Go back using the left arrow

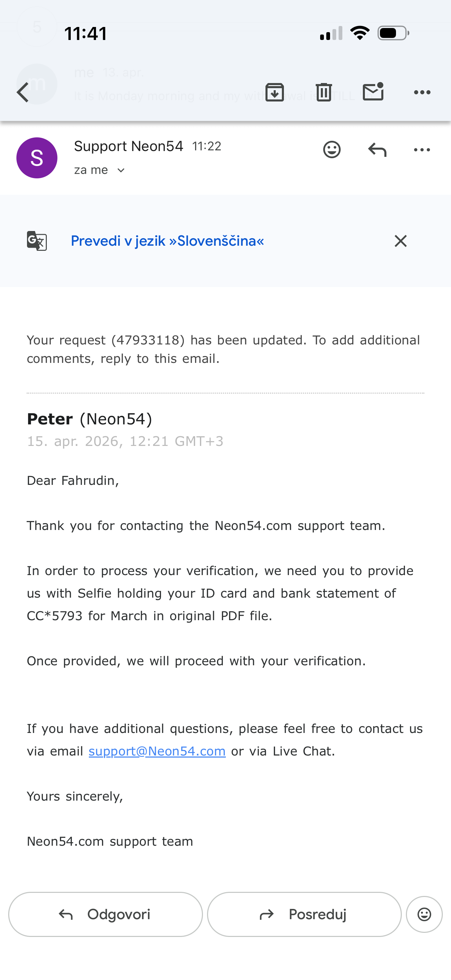click(23, 93)
